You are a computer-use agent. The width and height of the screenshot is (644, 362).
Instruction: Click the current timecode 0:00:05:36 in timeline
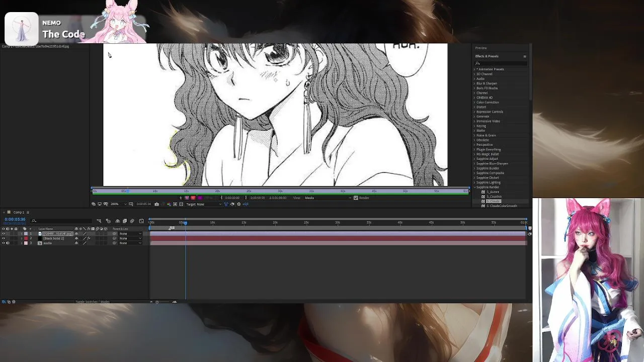pyautogui.click(x=15, y=219)
